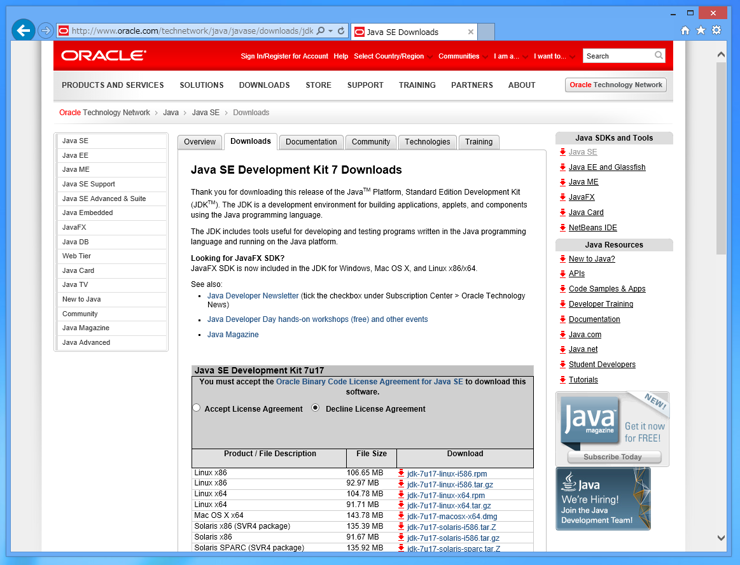This screenshot has width=740, height=565.
Task: Open the browser Tools gear icon
Action: [716, 30]
